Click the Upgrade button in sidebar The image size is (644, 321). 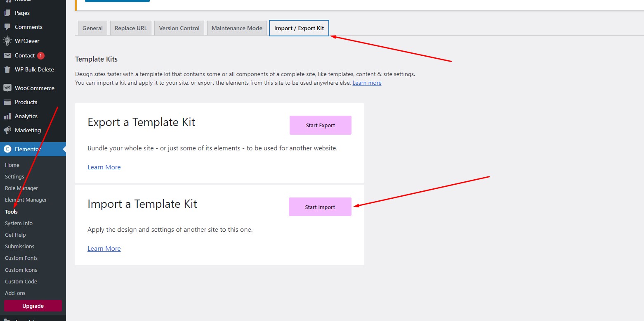coord(33,306)
